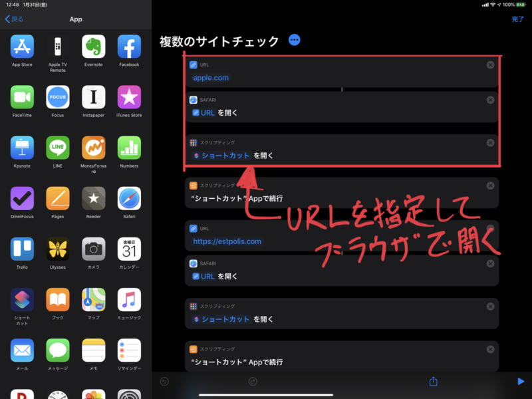Select the OmniFocus app icon

tap(22, 198)
